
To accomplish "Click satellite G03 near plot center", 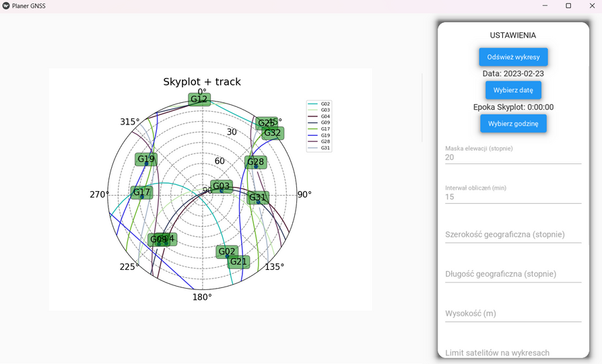I will 221,186.
